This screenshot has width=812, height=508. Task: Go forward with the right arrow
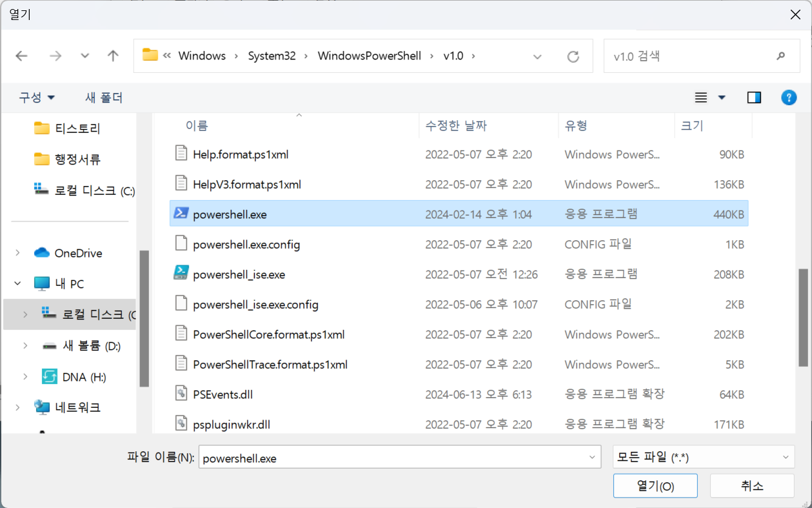click(55, 56)
